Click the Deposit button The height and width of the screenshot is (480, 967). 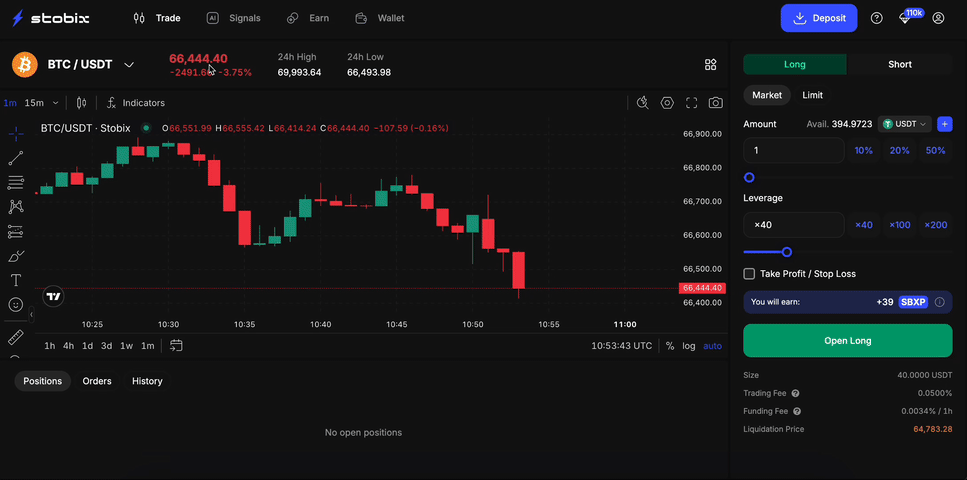(x=819, y=18)
